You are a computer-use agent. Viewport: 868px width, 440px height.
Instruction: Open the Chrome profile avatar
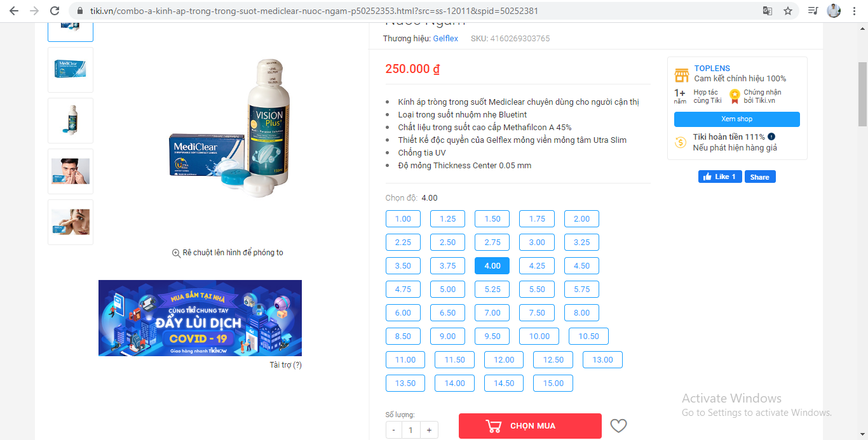click(834, 11)
